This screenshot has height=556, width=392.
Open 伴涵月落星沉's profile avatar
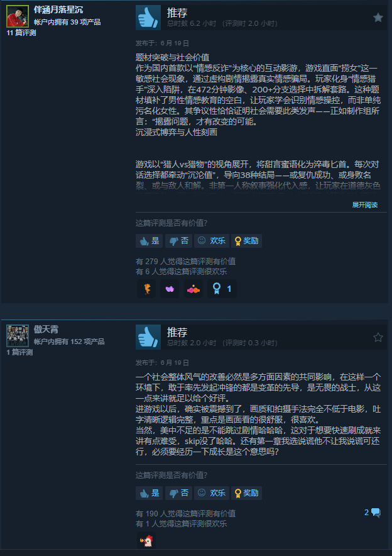point(18,16)
